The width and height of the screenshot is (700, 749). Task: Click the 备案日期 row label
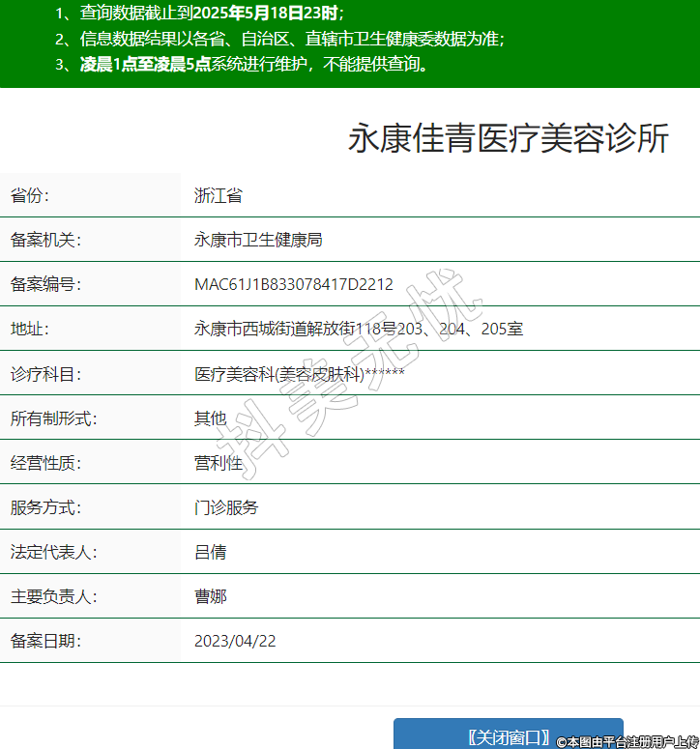46,641
